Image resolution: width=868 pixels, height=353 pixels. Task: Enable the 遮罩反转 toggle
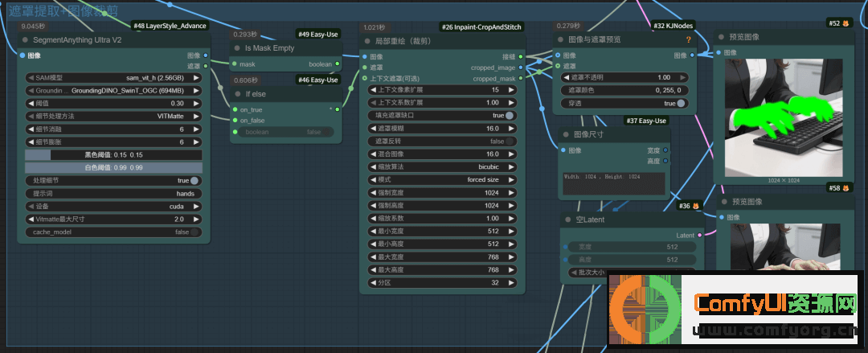click(x=509, y=142)
